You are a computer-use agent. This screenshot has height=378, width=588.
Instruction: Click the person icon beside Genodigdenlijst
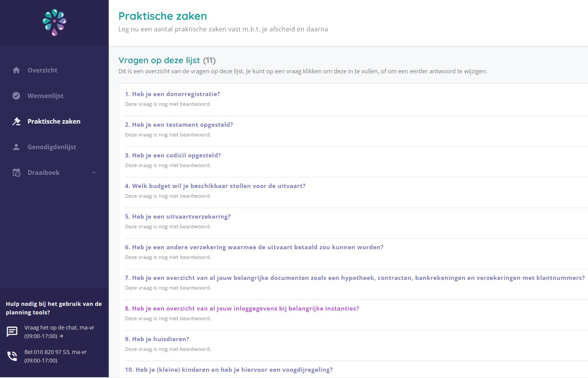[16, 147]
